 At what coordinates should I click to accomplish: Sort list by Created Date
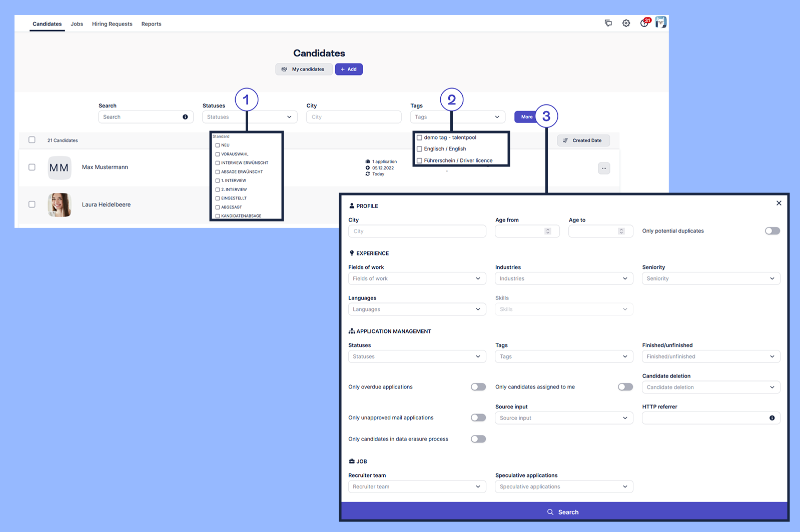583,140
